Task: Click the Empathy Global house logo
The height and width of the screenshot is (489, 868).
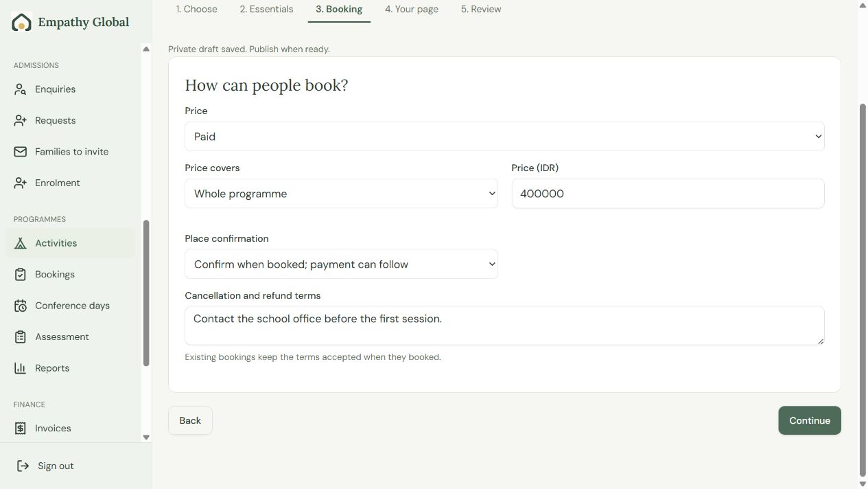Action: coord(22,23)
